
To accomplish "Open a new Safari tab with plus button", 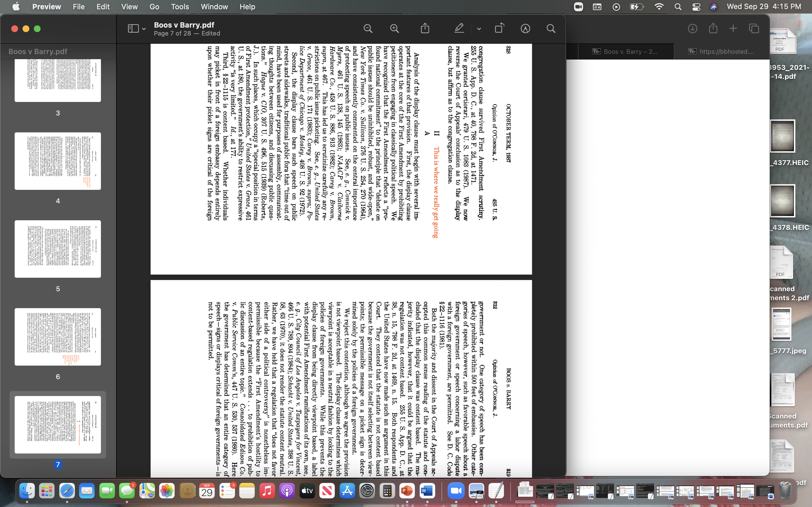I will (x=733, y=28).
